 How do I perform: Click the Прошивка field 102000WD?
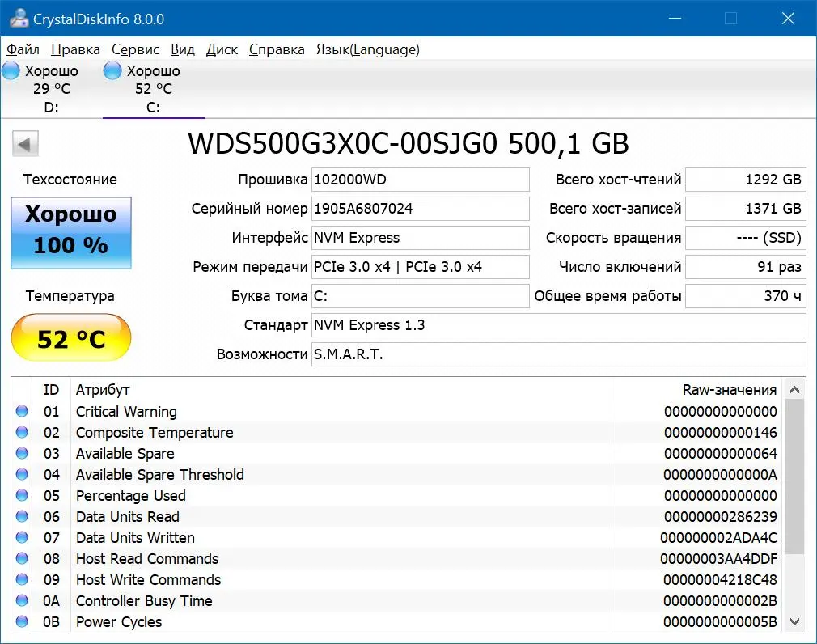420,180
